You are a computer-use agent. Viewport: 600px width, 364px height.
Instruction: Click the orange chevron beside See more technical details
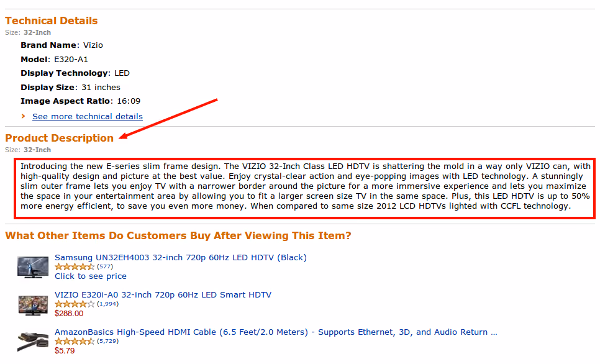tap(24, 116)
